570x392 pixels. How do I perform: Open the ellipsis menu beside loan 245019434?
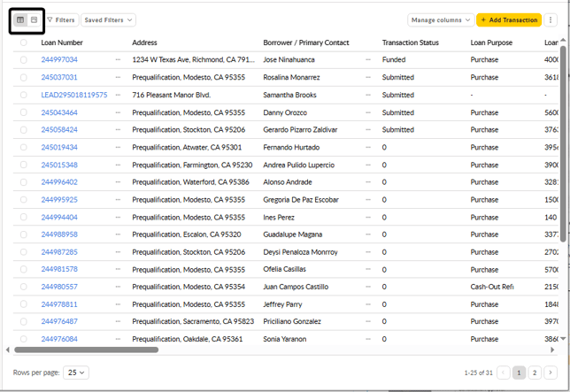(118, 147)
